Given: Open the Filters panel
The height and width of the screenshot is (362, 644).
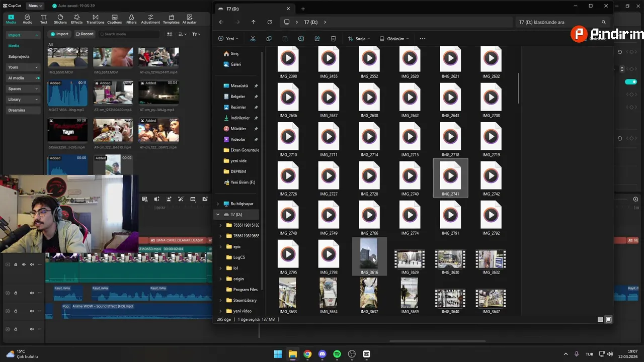Looking at the screenshot, I should pos(131,19).
